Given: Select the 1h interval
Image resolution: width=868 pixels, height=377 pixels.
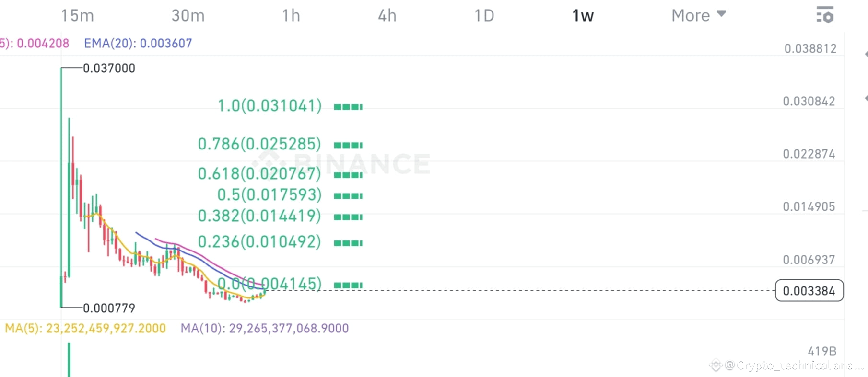Looking at the screenshot, I should 290,15.
